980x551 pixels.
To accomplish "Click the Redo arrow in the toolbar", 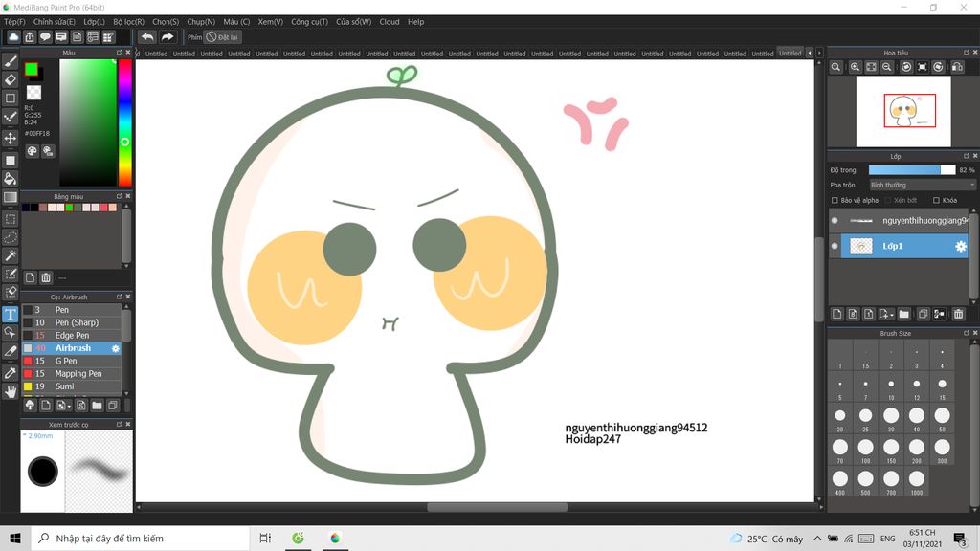I will 167,37.
